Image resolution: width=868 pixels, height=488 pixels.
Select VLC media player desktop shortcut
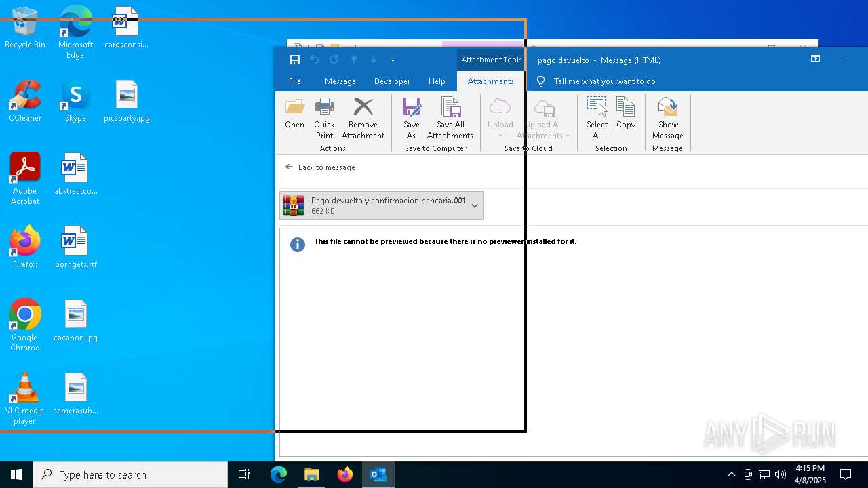pos(25,399)
